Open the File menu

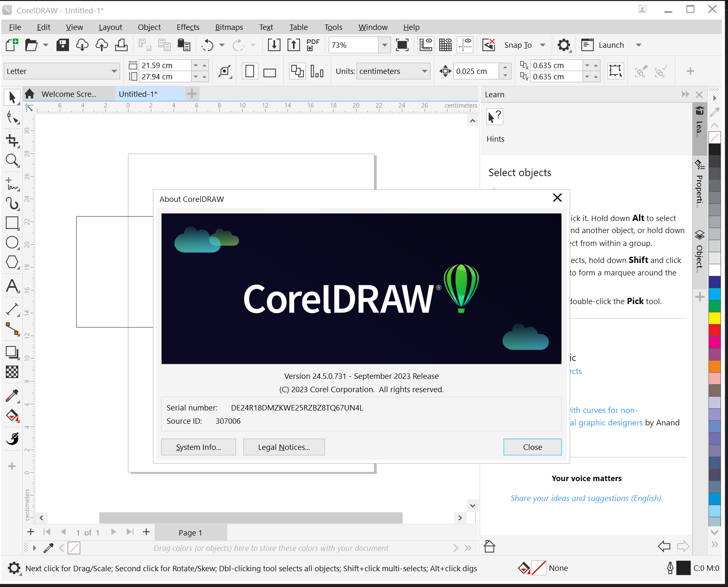tap(15, 27)
